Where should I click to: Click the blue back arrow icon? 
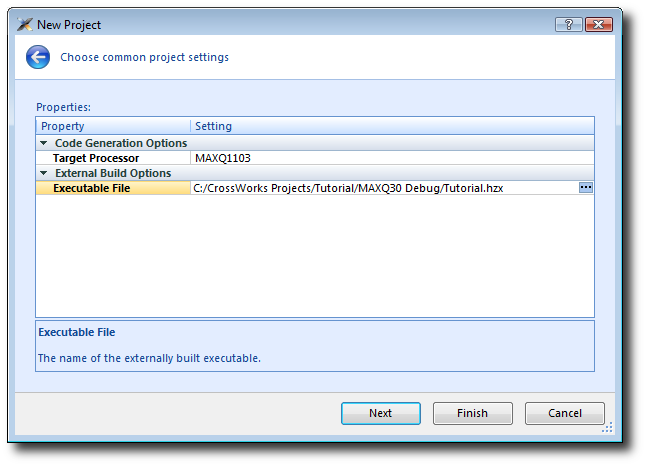point(38,58)
